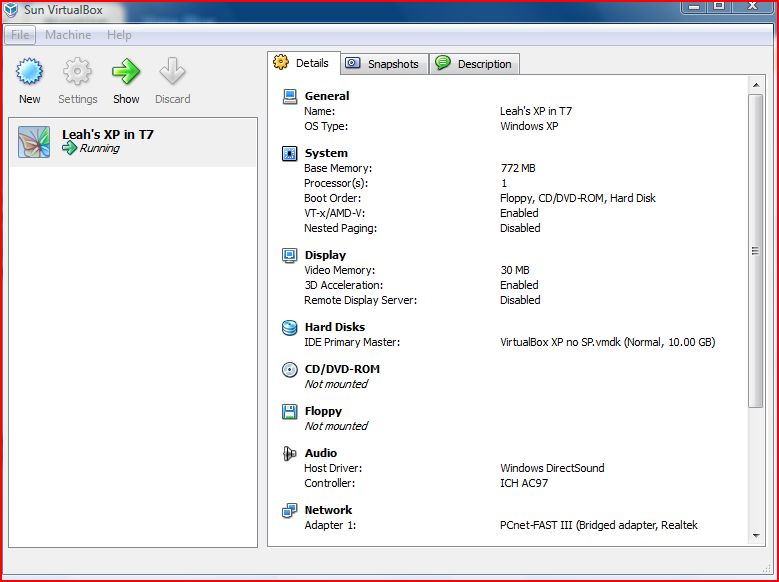Click the Nested Paging label
The image size is (779, 582).
[341, 228]
